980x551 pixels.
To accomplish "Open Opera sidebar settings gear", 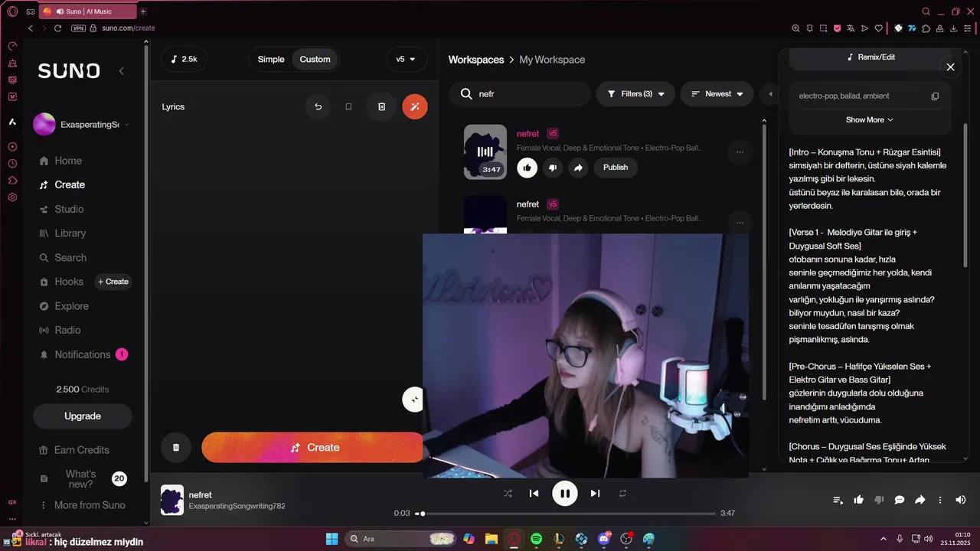I will click(12, 197).
